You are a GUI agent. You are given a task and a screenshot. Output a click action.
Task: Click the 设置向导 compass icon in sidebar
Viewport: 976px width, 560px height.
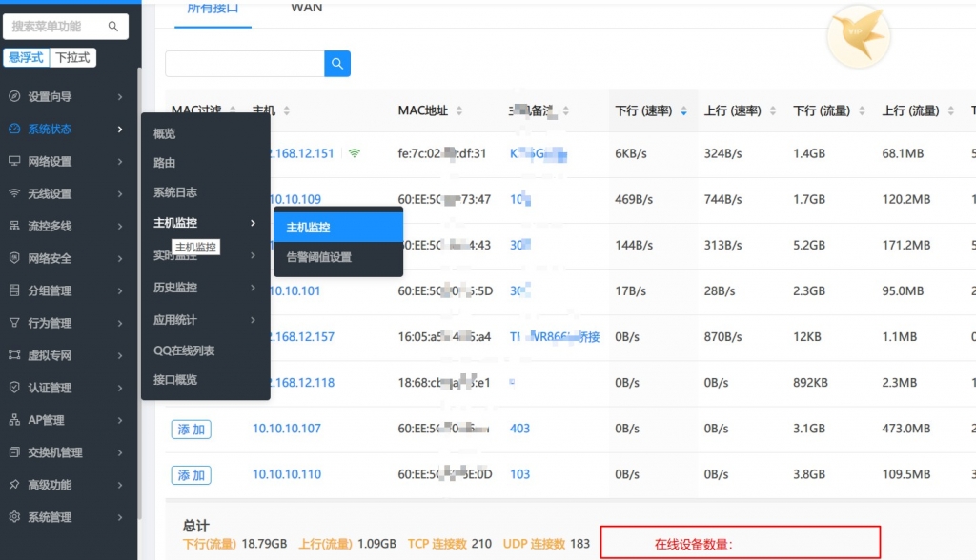point(13,97)
